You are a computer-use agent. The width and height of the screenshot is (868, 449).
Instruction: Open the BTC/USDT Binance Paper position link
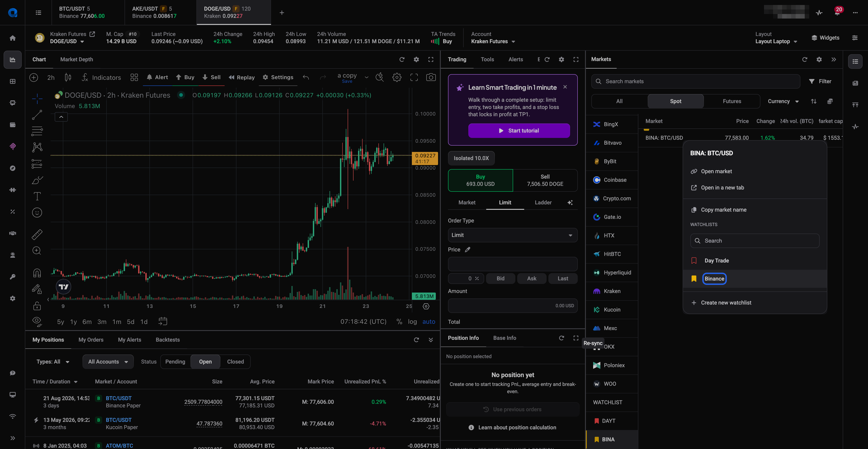point(119,398)
